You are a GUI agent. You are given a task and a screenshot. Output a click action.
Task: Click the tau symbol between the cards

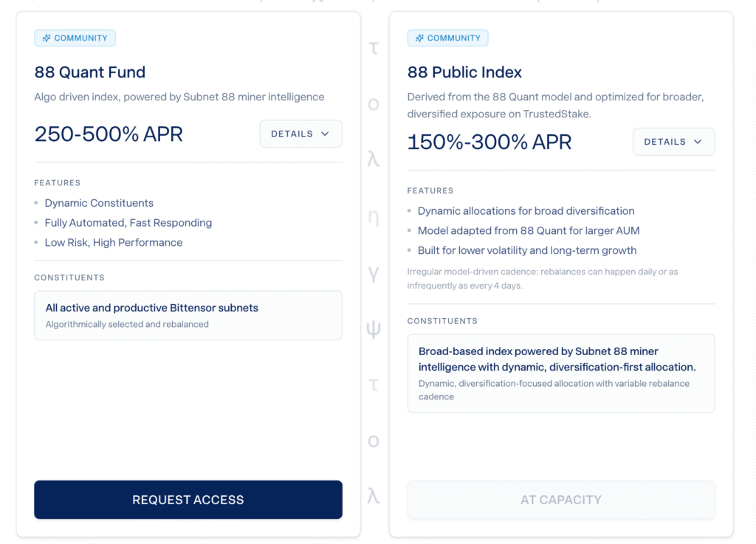(374, 49)
